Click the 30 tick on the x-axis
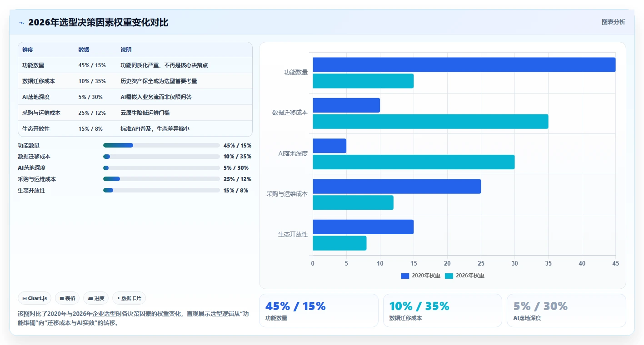 click(514, 264)
